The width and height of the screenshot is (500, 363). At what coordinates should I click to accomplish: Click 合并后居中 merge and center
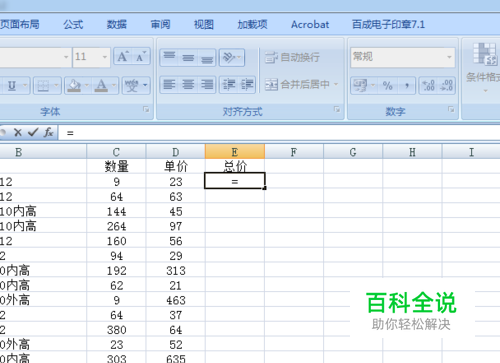tap(297, 85)
